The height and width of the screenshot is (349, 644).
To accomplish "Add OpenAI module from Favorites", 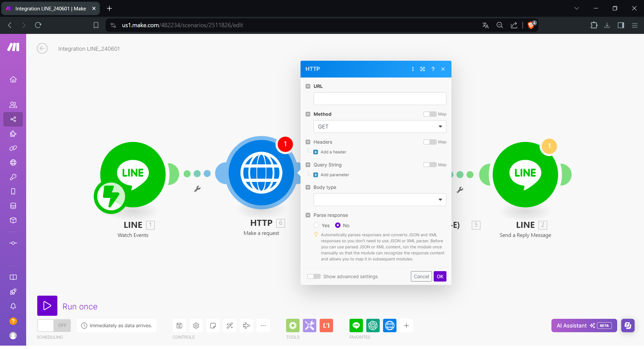I will click(x=373, y=326).
